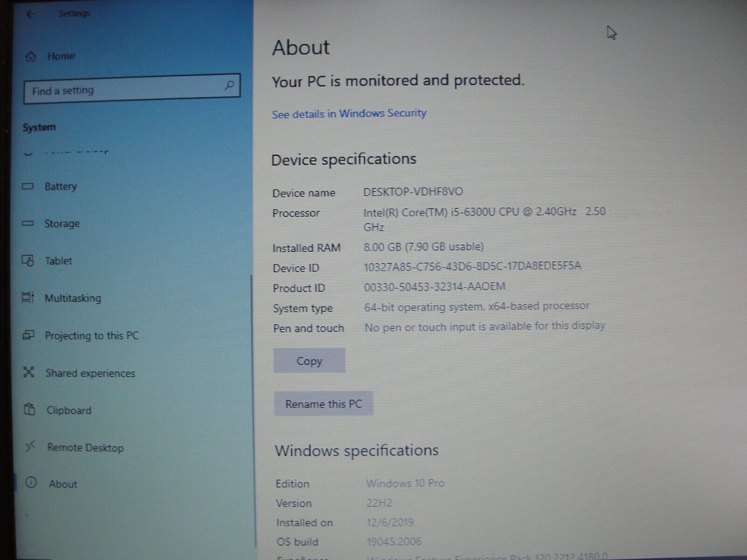Click the Windows specifications heading
Image resolution: width=747 pixels, height=560 pixels.
pos(357,451)
